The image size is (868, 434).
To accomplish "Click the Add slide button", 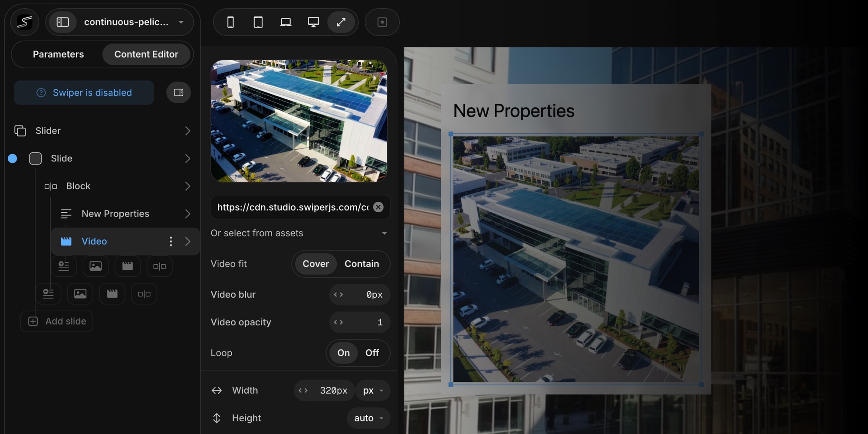I will (57, 321).
